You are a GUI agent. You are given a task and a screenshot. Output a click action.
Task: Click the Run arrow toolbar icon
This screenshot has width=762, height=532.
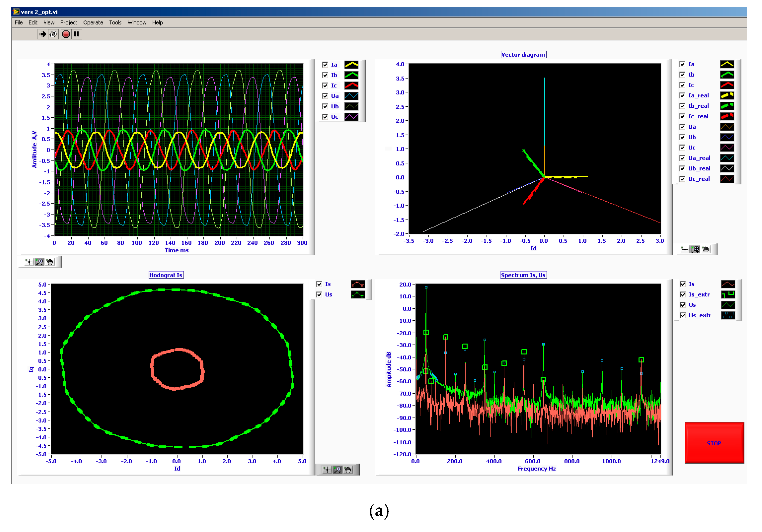click(x=42, y=34)
